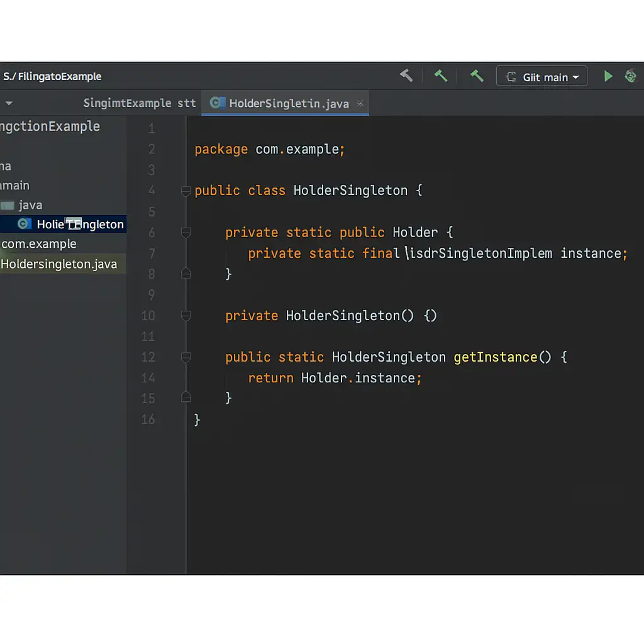
Task: Click the gray hammer build icon
Action: (406, 76)
